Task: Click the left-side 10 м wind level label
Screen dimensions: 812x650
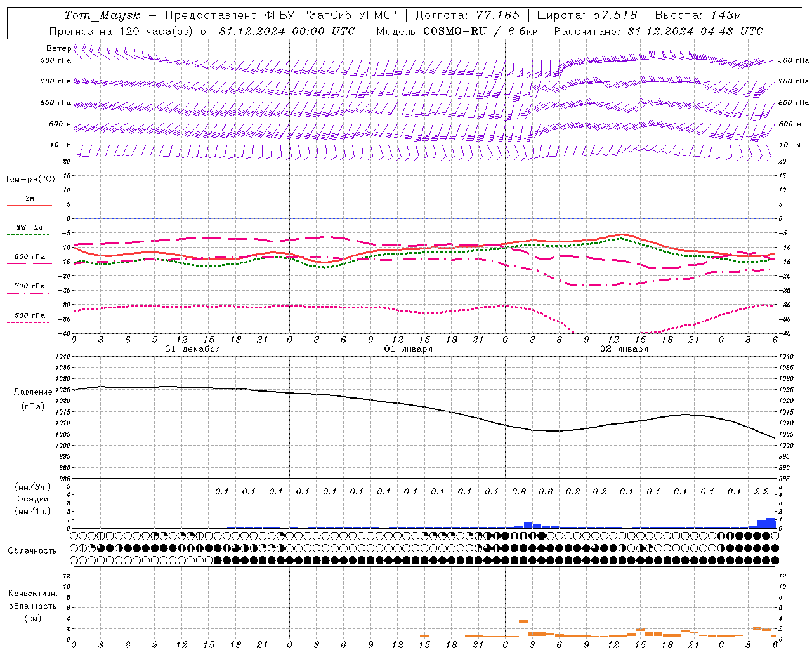Action: pos(61,145)
